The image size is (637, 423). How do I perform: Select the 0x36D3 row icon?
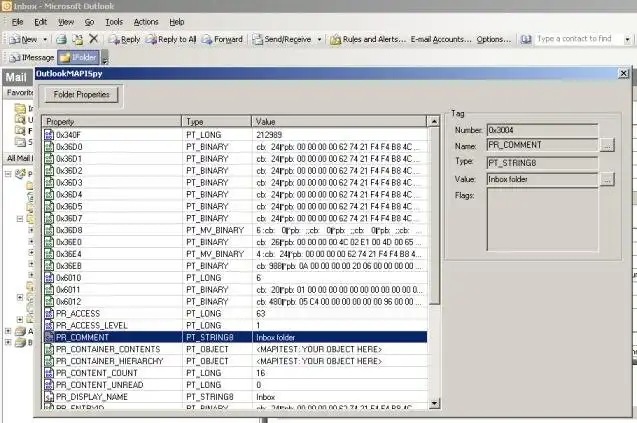(49, 182)
